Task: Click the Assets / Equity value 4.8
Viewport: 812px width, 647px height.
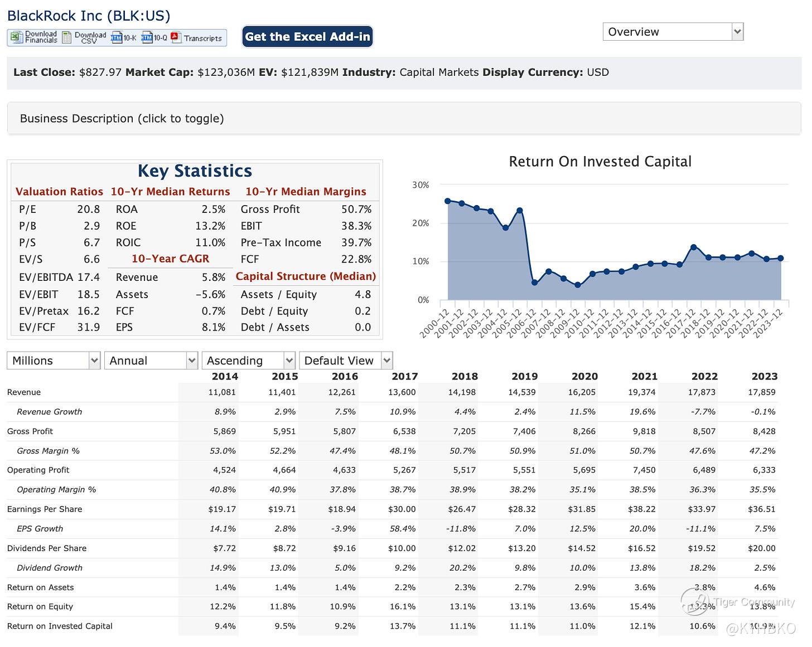Action: (363, 294)
